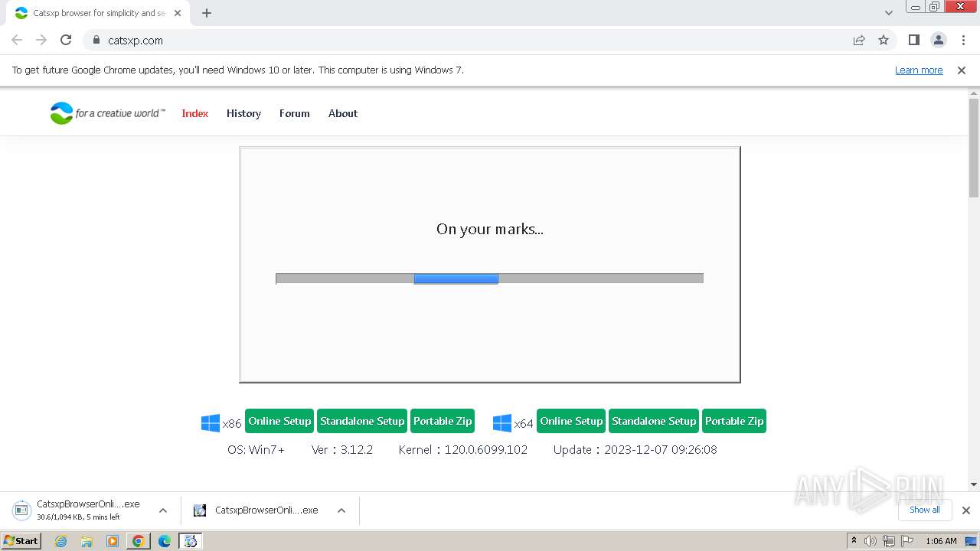
Task: Expand options for the in-progress download
Action: pos(163,510)
